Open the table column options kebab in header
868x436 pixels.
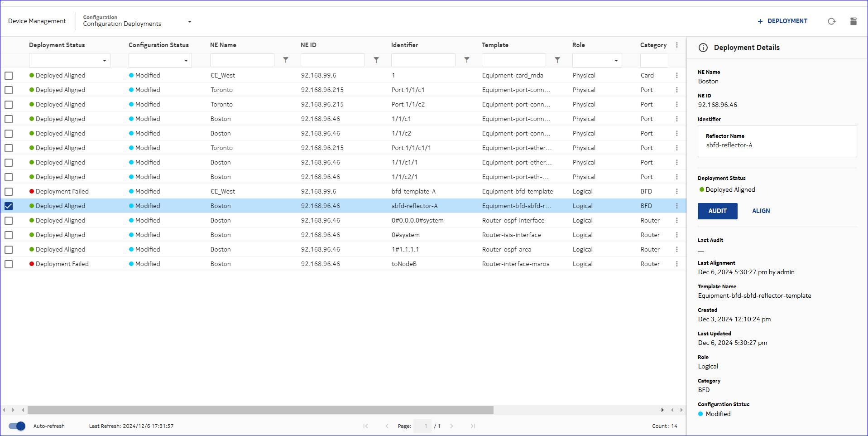click(x=677, y=45)
